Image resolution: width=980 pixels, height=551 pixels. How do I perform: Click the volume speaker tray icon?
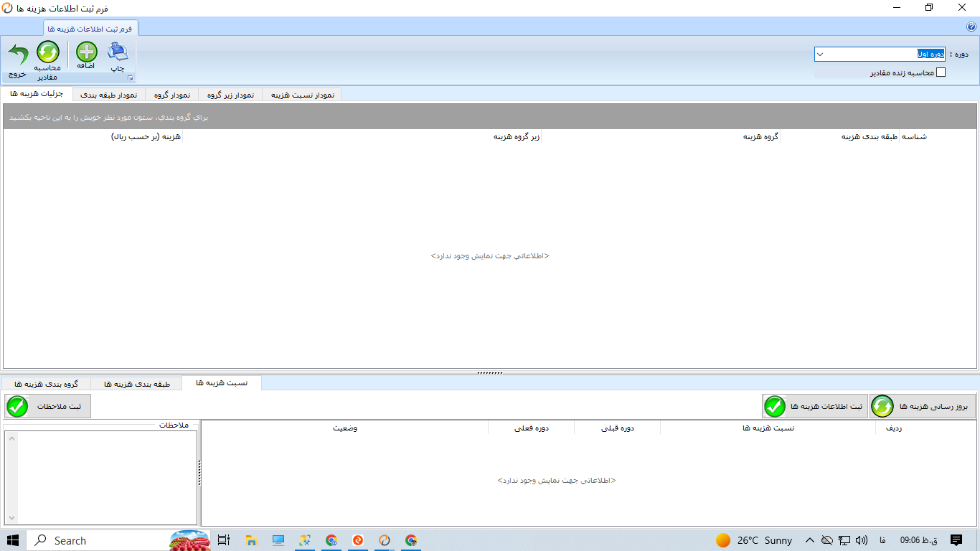pos(862,540)
